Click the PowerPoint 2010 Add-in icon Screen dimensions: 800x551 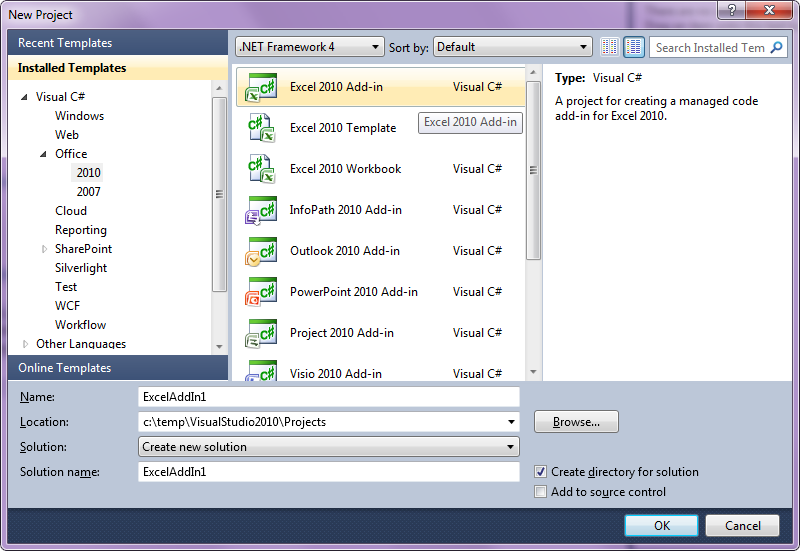261,292
